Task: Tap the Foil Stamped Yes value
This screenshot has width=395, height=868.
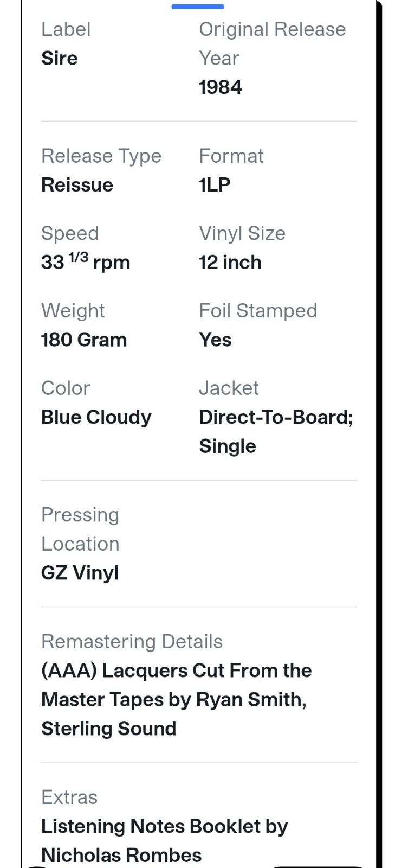Action: (215, 340)
